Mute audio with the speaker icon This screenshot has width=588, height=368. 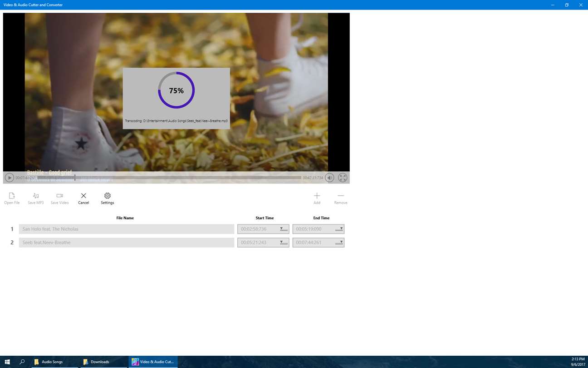330,178
